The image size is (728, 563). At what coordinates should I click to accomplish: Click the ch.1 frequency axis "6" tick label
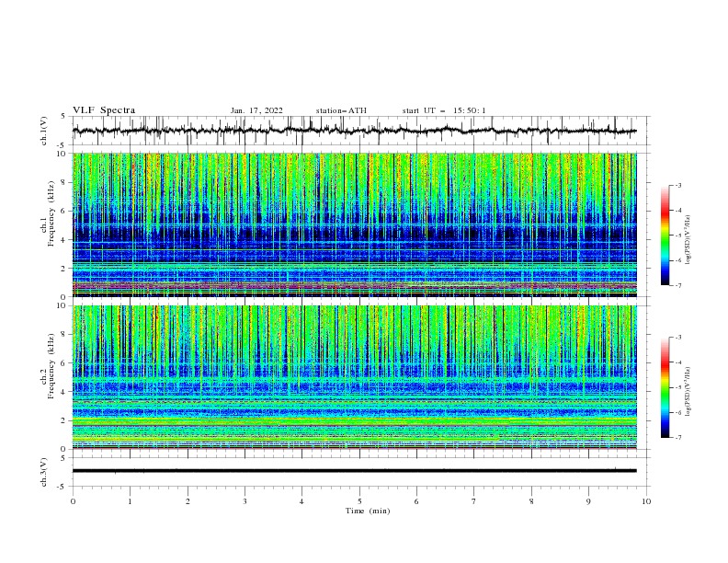(x=65, y=211)
